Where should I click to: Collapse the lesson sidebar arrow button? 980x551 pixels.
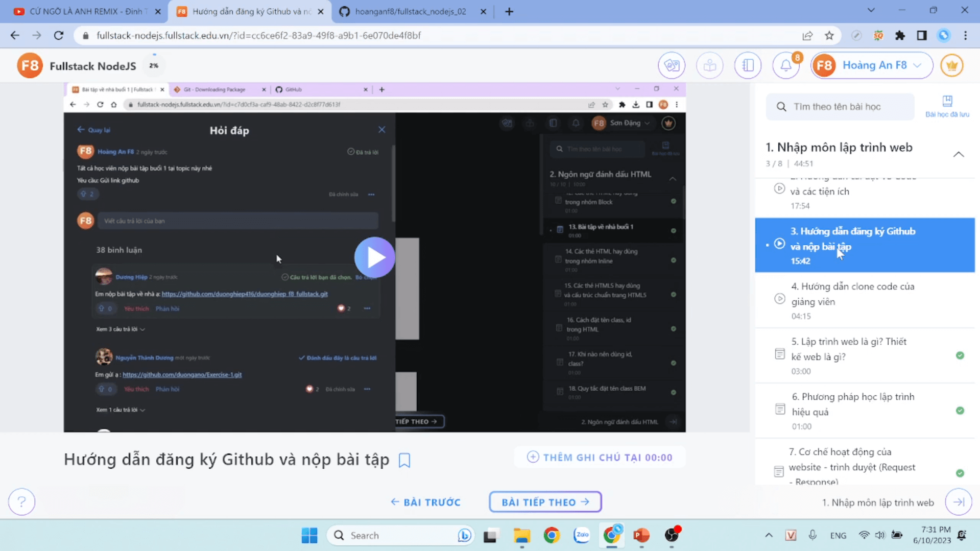point(959,502)
